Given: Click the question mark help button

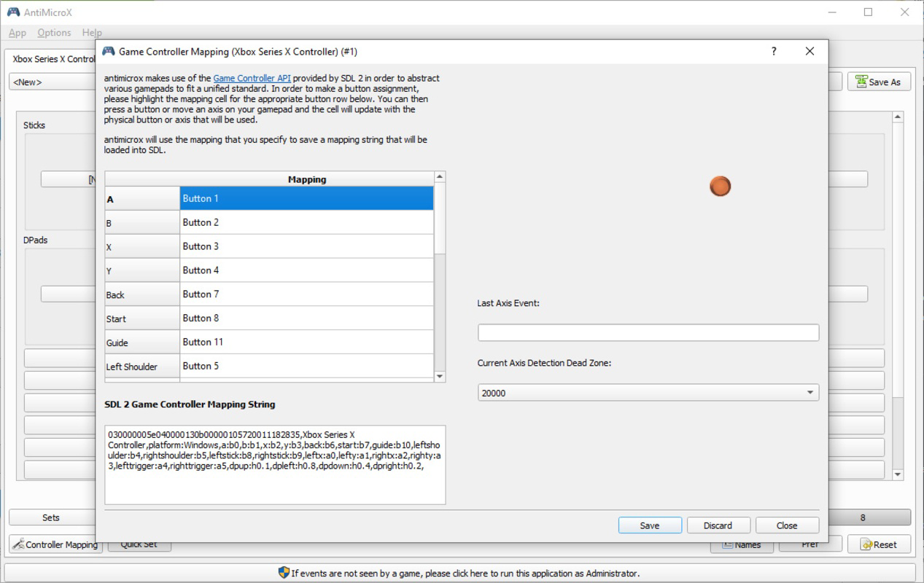Looking at the screenshot, I should click(774, 51).
